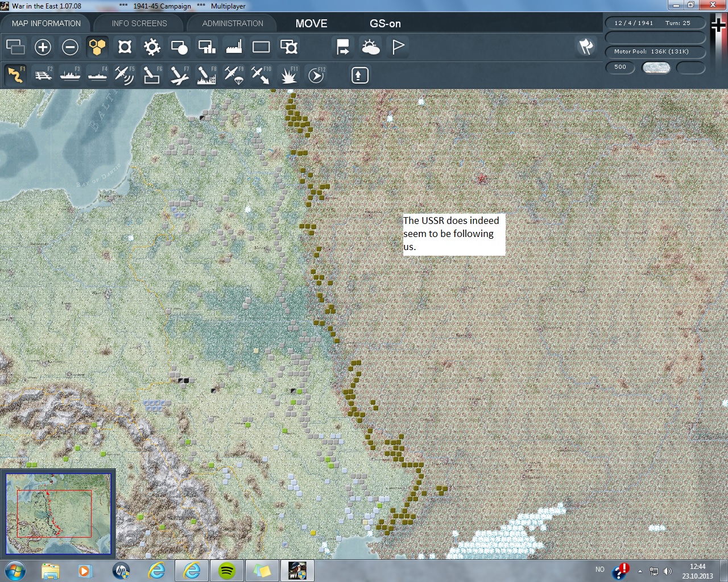Show hidden system tray icons
This screenshot has width=728, height=582.
point(640,571)
